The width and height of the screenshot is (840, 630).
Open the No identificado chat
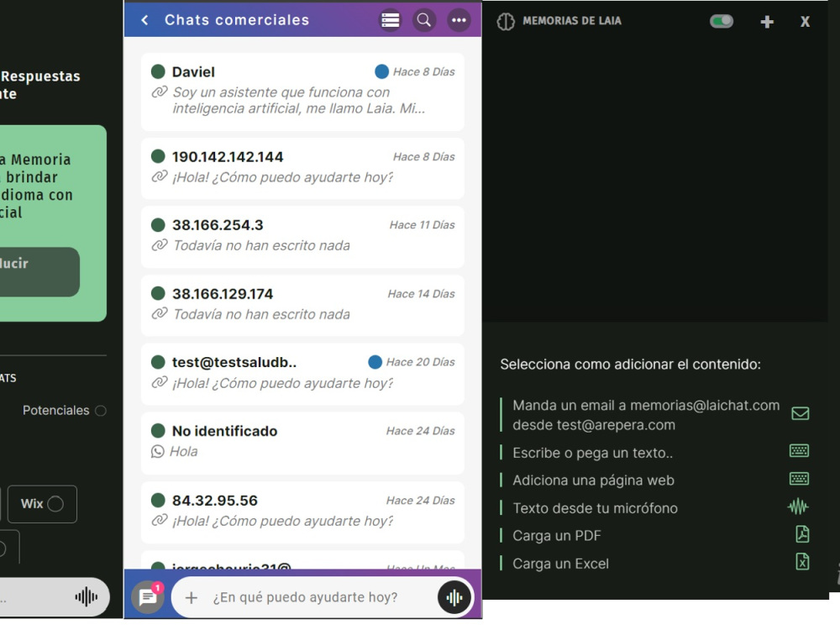point(302,443)
